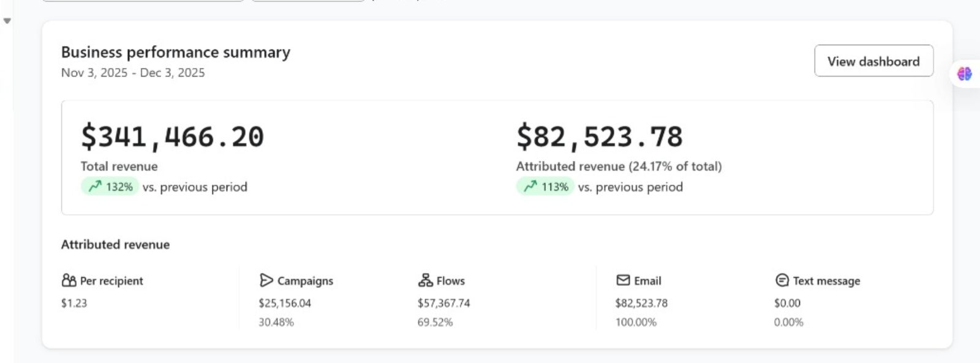Select the Campaigns paper-plane icon
Viewport: 980px width, 363px height.
pyautogui.click(x=266, y=280)
